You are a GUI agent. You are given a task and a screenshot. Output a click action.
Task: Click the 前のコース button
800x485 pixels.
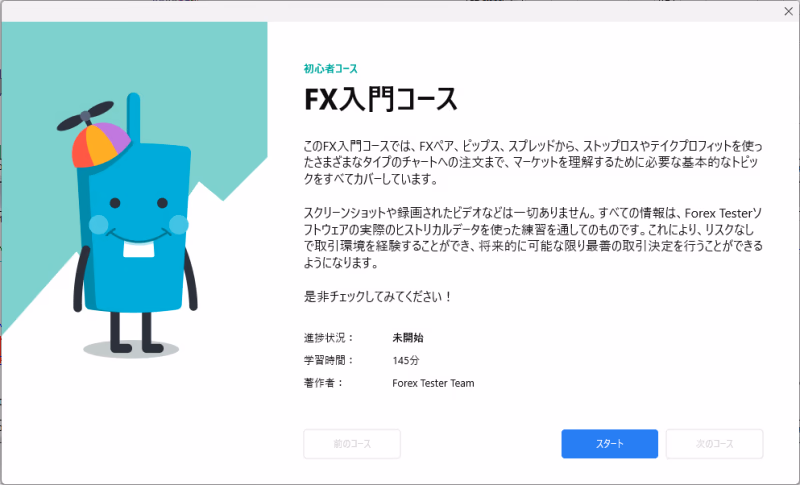(x=351, y=444)
